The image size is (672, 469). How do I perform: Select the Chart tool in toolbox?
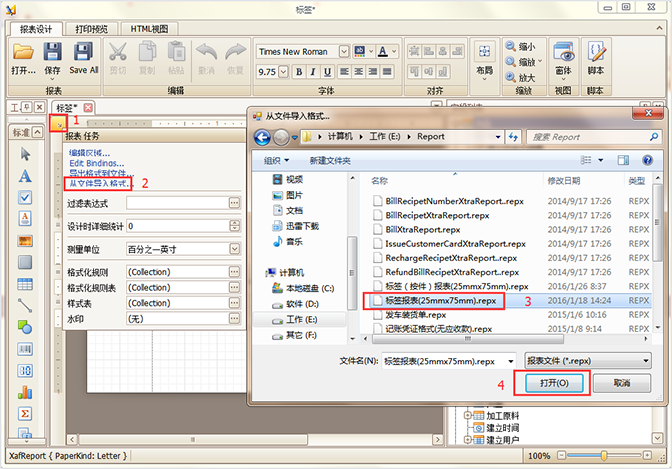[25, 393]
